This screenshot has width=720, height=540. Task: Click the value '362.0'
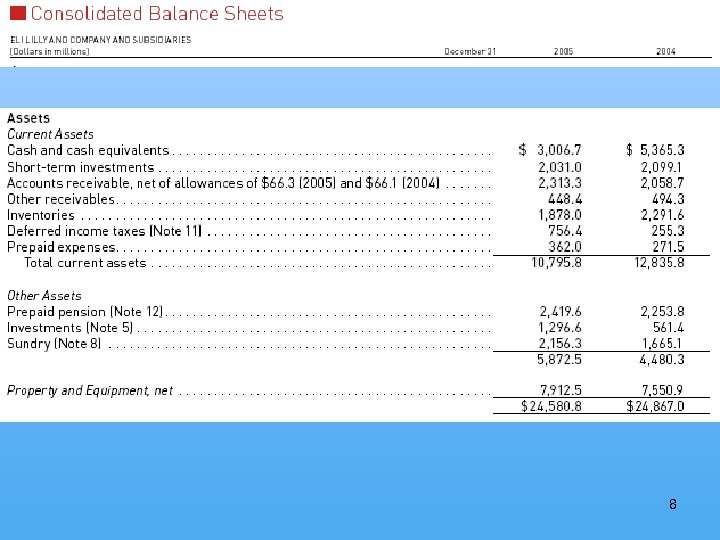(x=565, y=247)
